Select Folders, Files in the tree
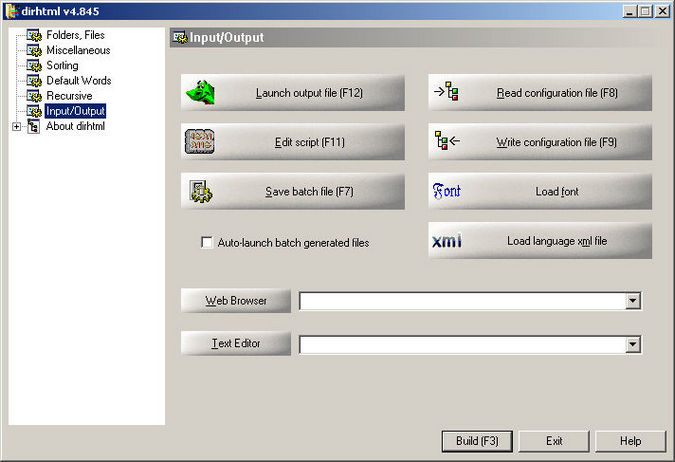 [x=75, y=35]
